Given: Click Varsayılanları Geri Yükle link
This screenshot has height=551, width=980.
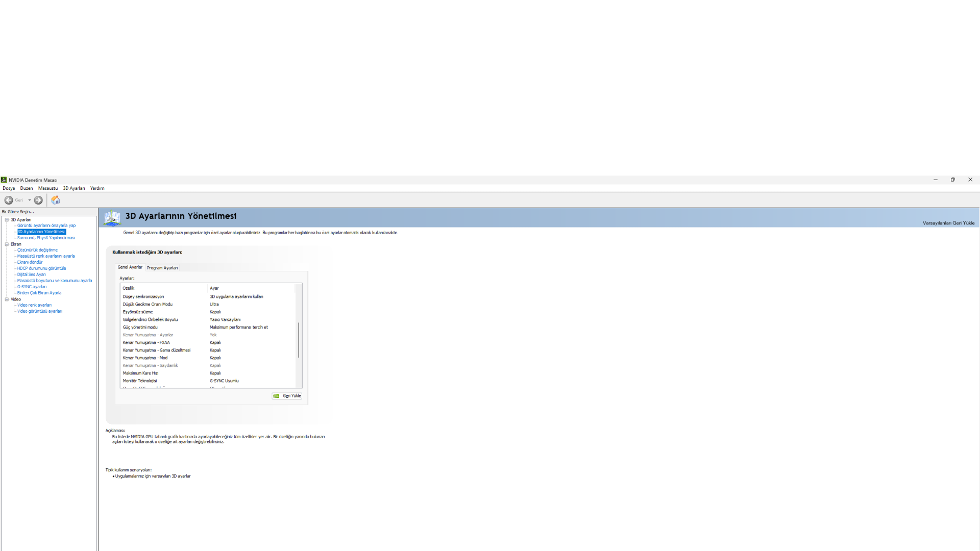Looking at the screenshot, I should 948,223.
